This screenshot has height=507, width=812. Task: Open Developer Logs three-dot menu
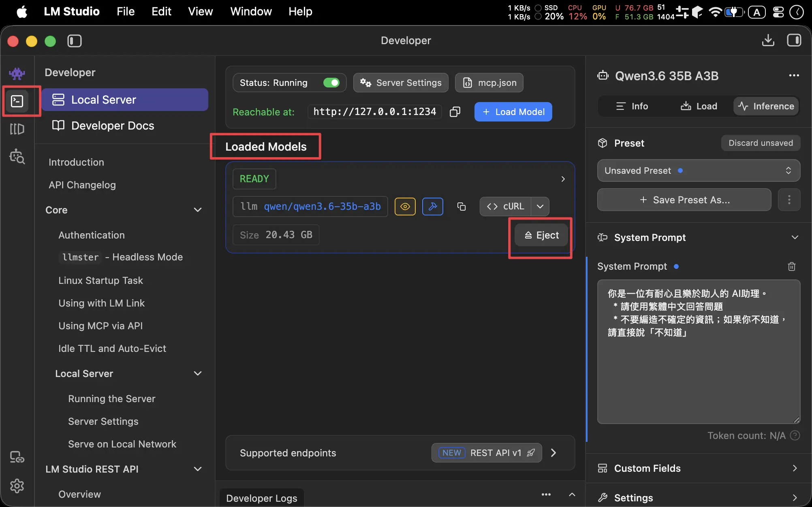coord(546,494)
